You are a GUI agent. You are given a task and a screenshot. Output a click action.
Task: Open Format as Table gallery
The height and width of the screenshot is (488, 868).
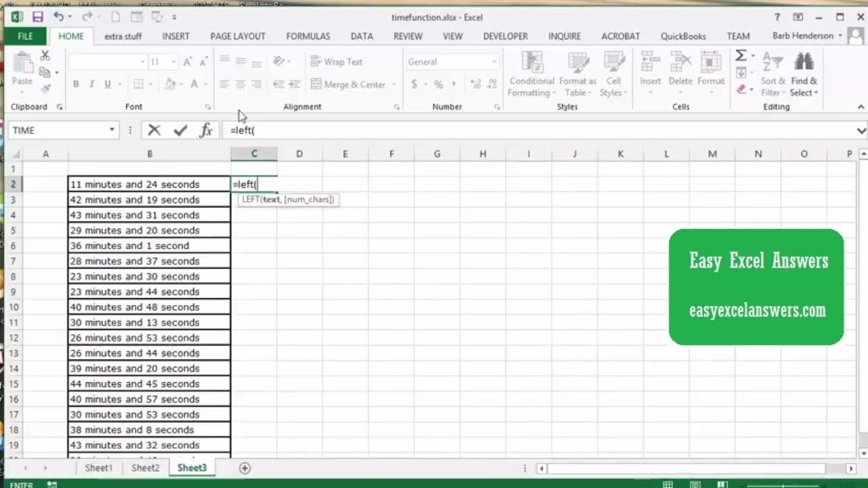point(577,73)
